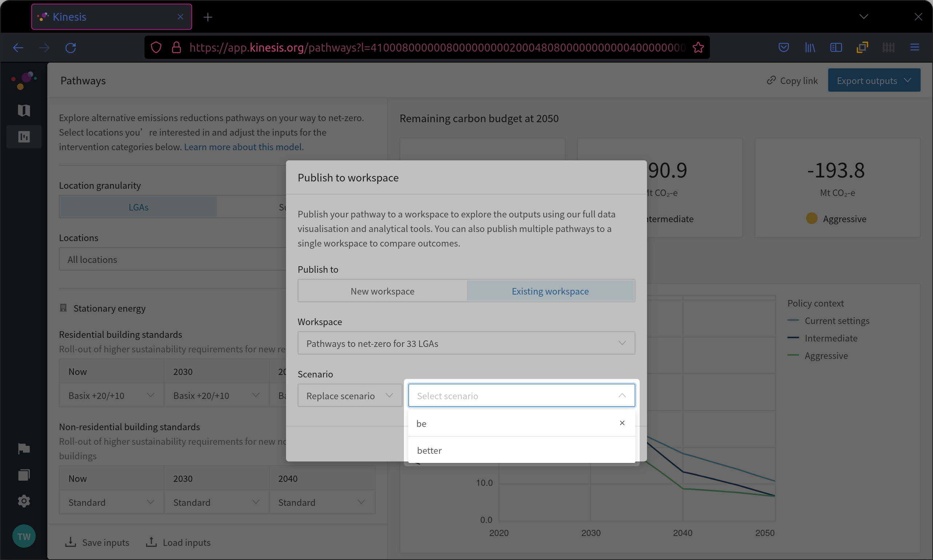
Task: Open settings gear in sidebar
Action: tap(24, 501)
